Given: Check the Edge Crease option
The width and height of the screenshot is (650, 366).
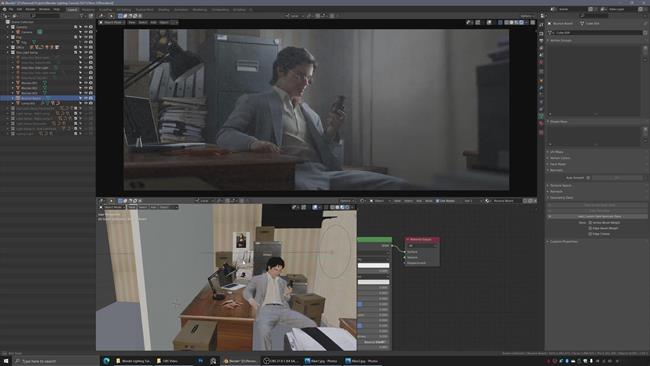Looking at the screenshot, I should pos(590,234).
